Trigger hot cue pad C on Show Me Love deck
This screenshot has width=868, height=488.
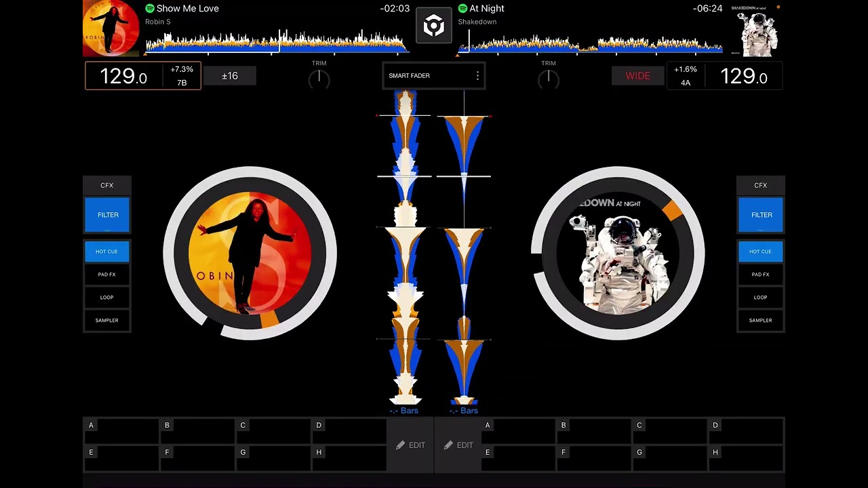(x=273, y=431)
